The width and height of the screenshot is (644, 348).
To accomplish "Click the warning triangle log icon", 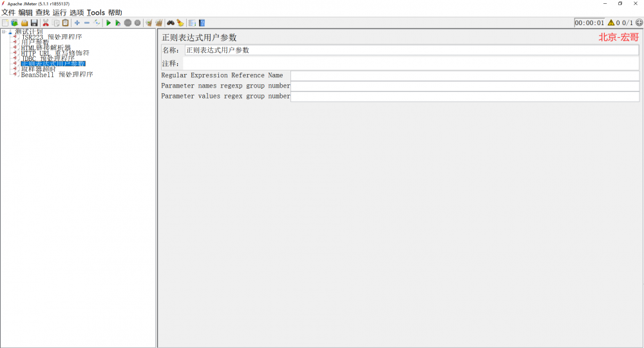I will [611, 23].
